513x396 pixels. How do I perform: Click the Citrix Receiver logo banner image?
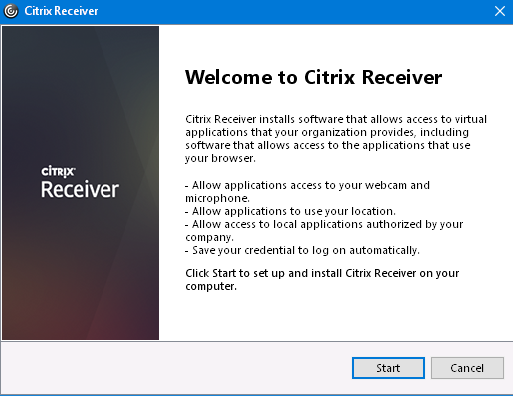tap(80, 183)
